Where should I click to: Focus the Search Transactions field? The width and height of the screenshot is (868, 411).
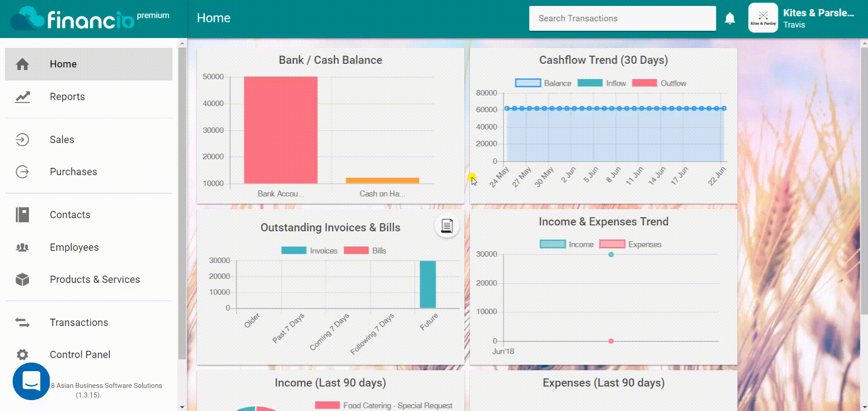tap(622, 19)
